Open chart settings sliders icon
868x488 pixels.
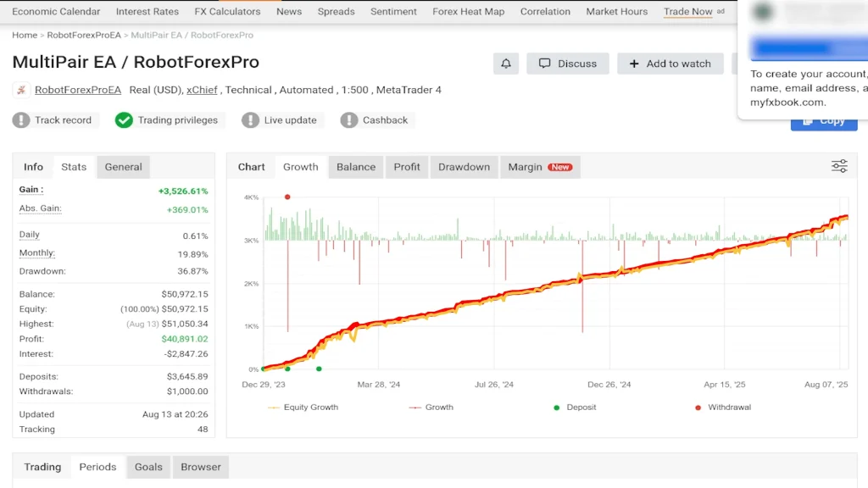tap(839, 166)
